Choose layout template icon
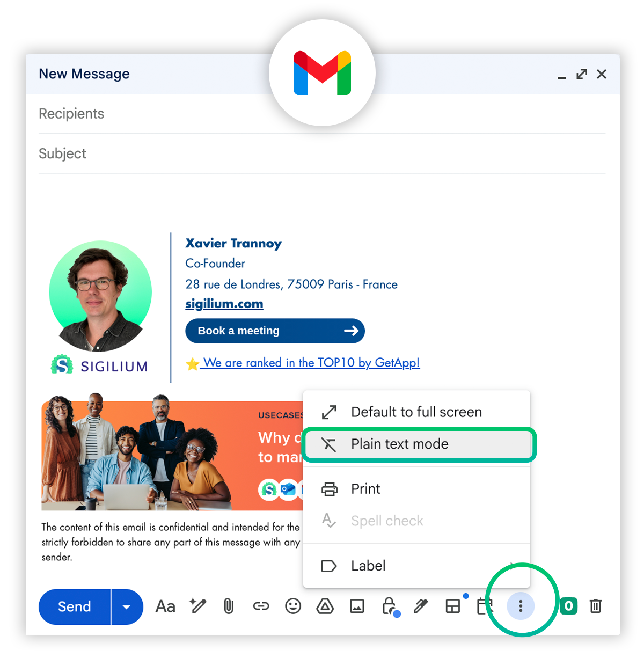 pos(453,606)
